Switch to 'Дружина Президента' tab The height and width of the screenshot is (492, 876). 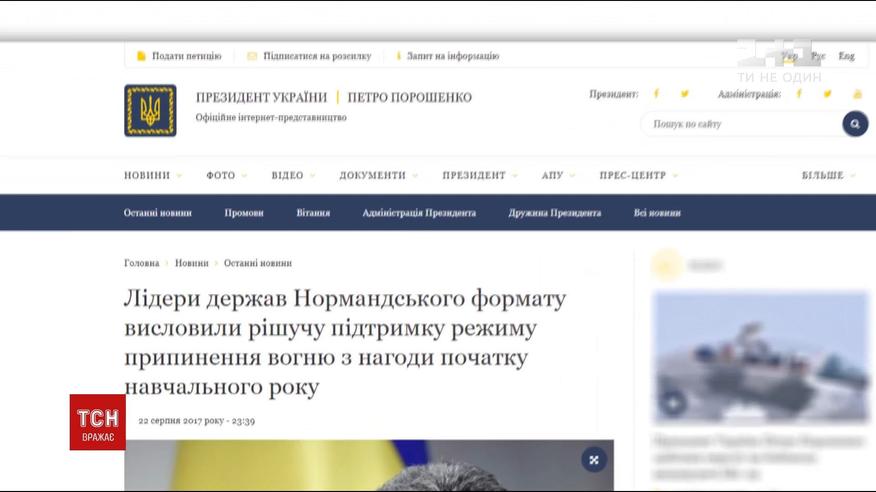tap(554, 213)
